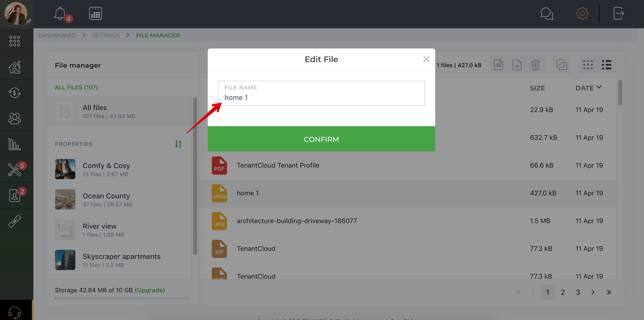Image resolution: width=644 pixels, height=320 pixels.
Task: Select the ALL FILES (107) tab
Action: click(76, 87)
